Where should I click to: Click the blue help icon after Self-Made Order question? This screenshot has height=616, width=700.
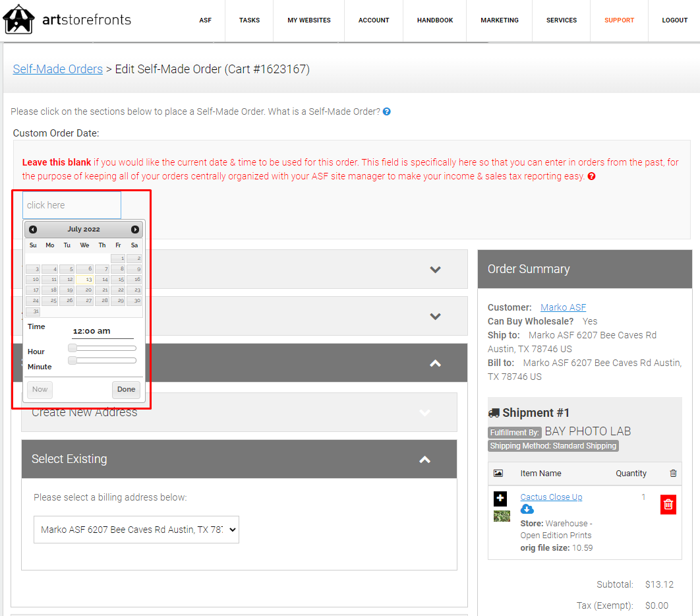387,111
